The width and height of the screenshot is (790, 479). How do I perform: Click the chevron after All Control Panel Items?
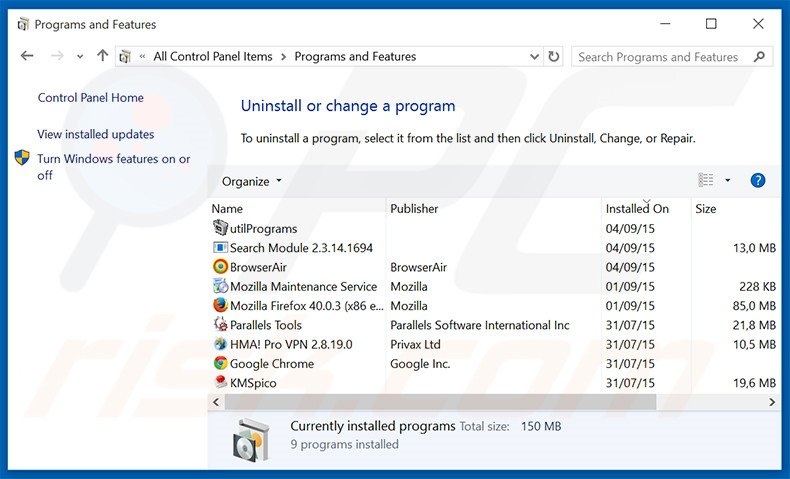tap(283, 56)
